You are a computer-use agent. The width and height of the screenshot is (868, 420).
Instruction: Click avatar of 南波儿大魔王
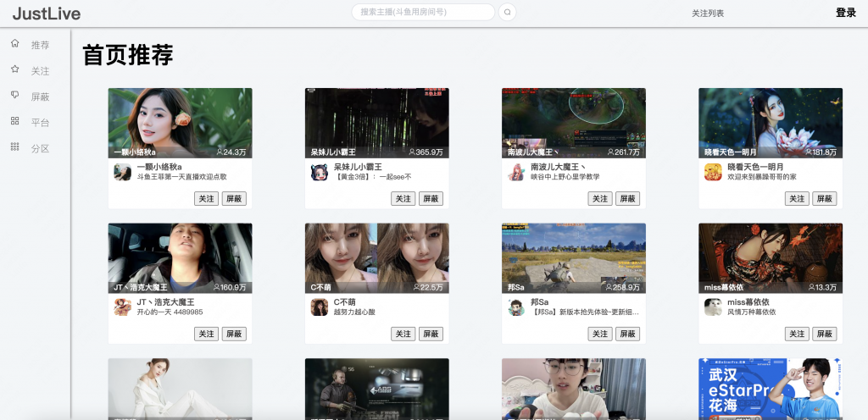[516, 172]
